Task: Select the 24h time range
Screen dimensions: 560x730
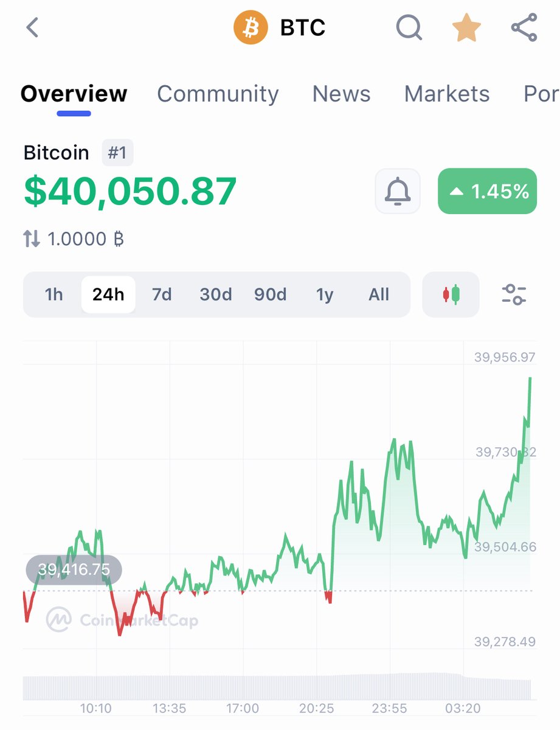Action: tap(108, 294)
